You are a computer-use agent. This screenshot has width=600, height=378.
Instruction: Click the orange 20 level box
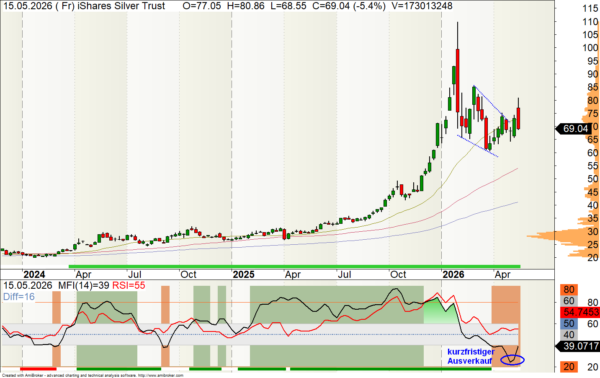click(569, 367)
